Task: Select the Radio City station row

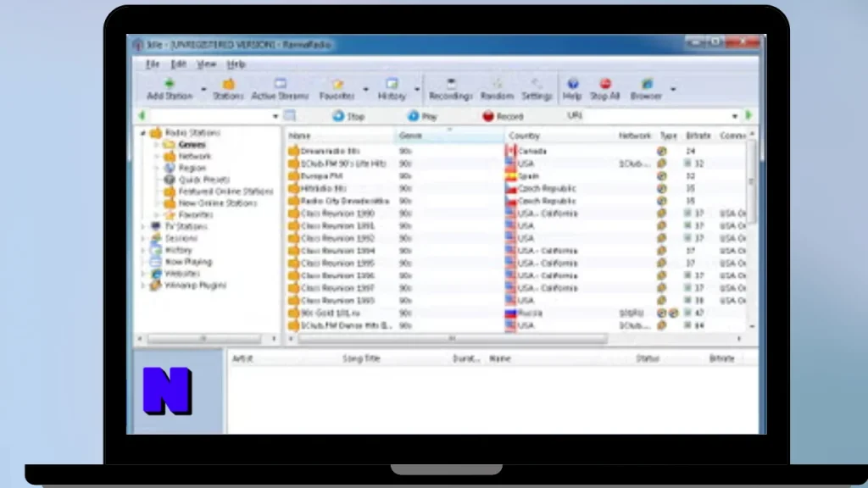Action: (x=344, y=201)
